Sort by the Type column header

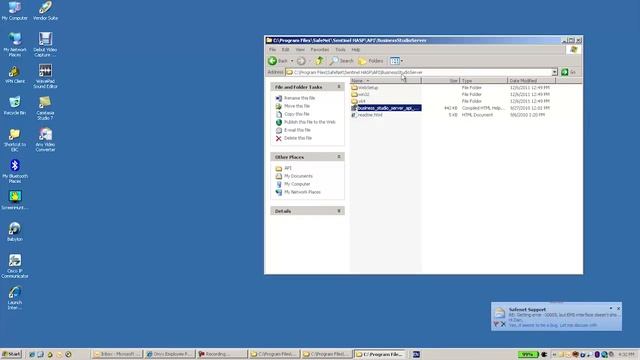[x=483, y=81]
